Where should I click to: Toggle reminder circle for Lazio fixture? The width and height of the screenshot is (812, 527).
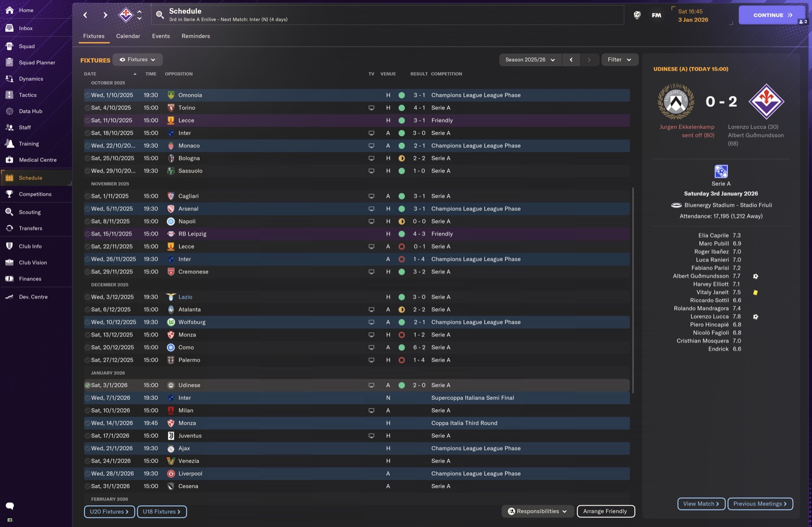(x=87, y=297)
